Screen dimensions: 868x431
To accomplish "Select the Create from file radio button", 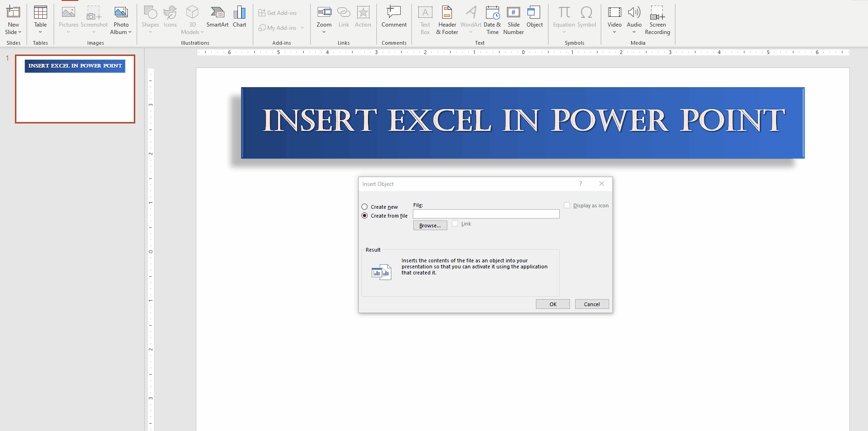I will [365, 216].
